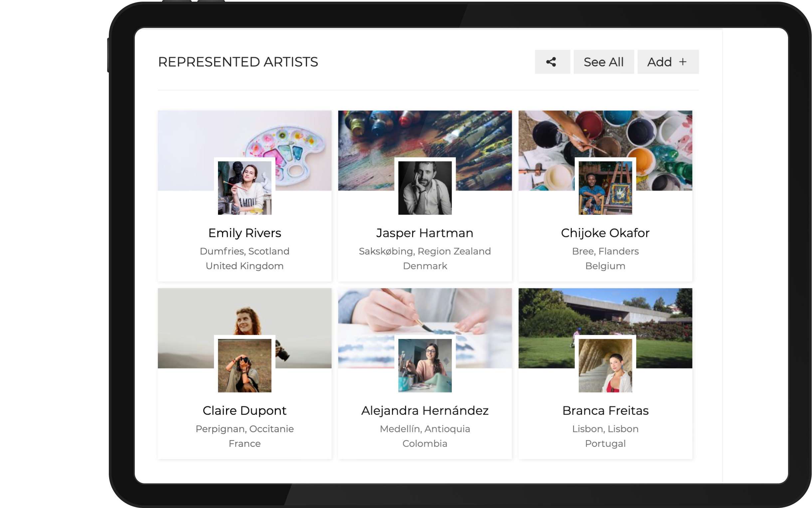Click the "Dumfries, Scotland" location text

click(245, 251)
